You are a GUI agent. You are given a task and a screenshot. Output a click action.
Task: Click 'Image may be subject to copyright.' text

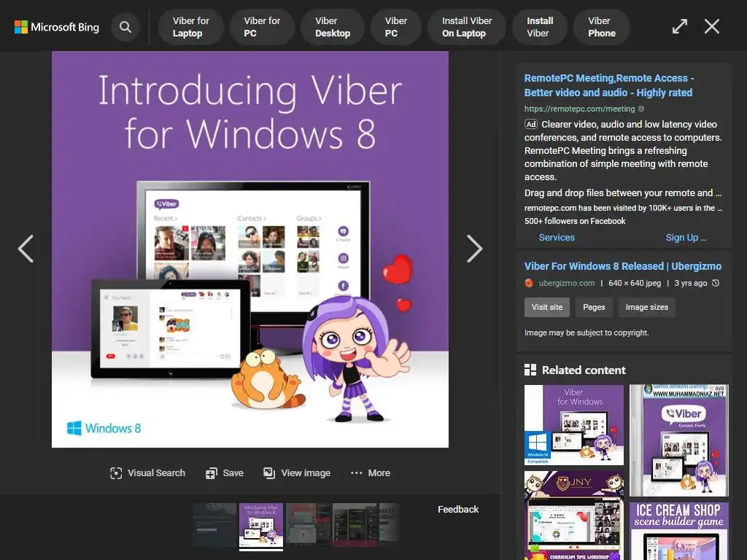coord(587,332)
